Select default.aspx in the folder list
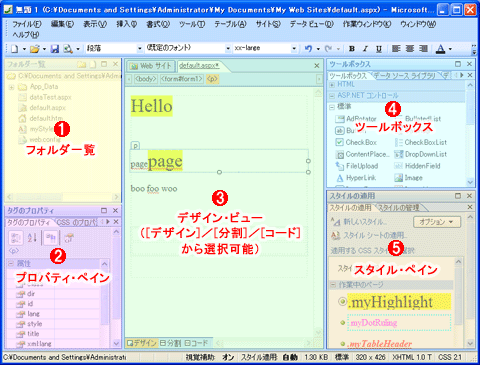Viewport: 480px width, 365px height. pos(47,108)
